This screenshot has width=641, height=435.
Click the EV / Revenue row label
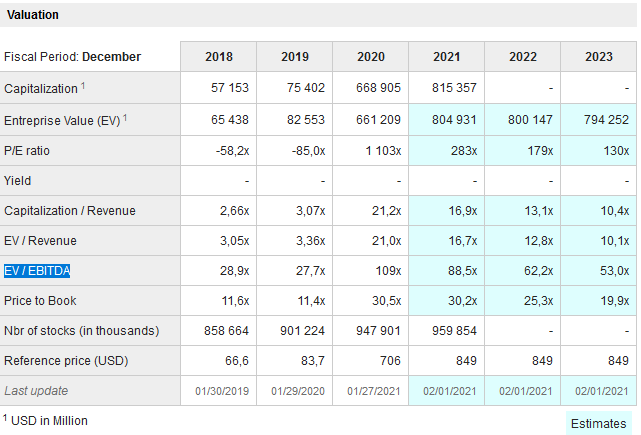tap(40, 241)
